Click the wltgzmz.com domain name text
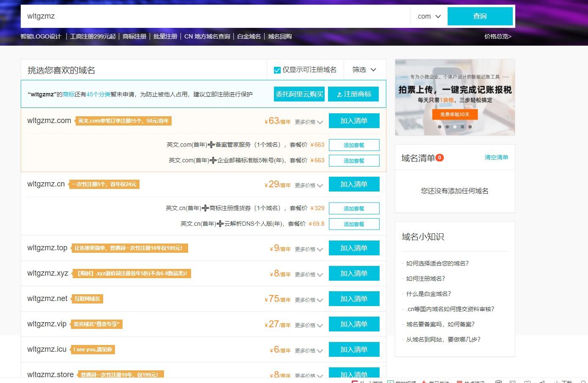The height and width of the screenshot is (383, 588). (49, 120)
